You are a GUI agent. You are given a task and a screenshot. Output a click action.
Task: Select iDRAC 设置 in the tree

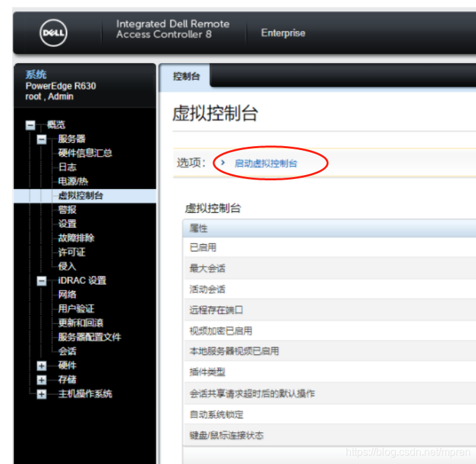82,280
